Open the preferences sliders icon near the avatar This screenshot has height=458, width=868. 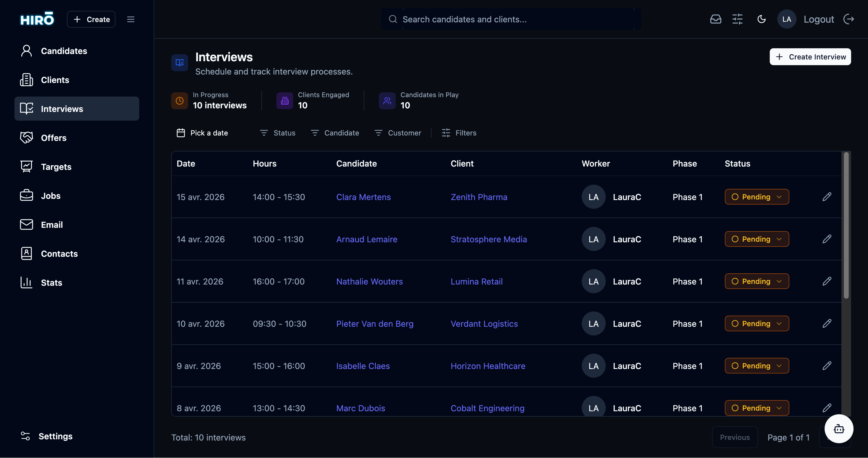737,19
